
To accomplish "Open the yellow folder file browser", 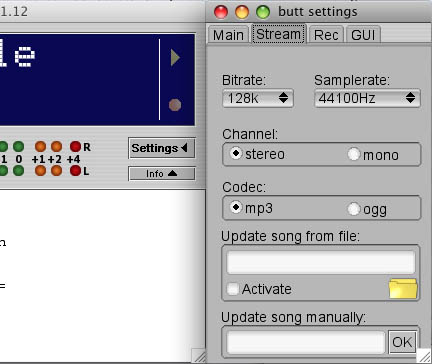I will (x=403, y=289).
